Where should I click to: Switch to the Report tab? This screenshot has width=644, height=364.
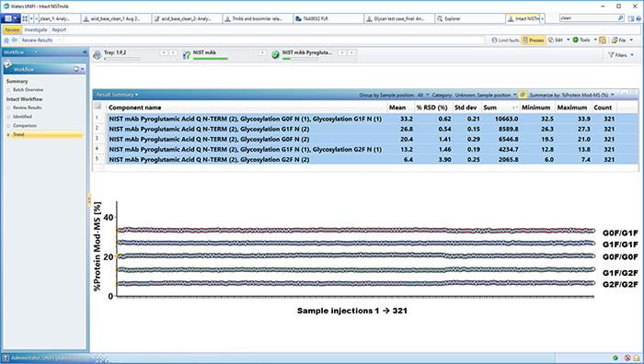coord(59,29)
